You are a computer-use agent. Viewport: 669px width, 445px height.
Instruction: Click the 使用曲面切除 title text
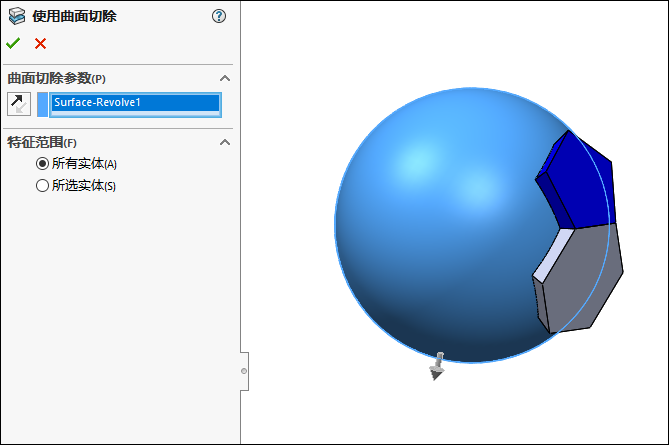(x=74, y=16)
